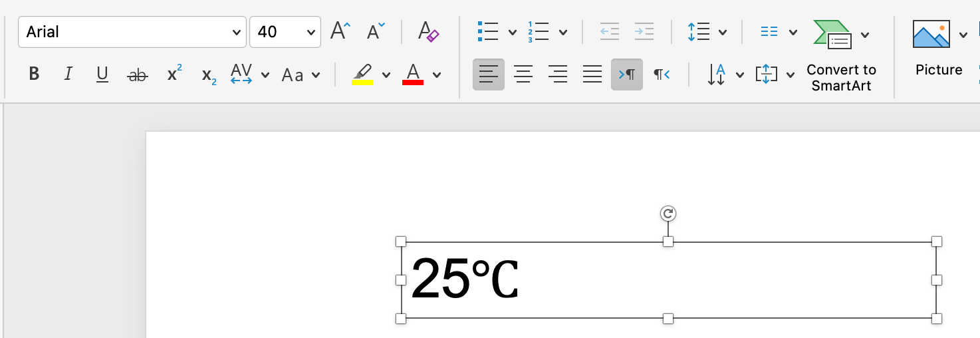This screenshot has width=980, height=338.
Task: Toggle bold formatting
Action: pos(34,75)
